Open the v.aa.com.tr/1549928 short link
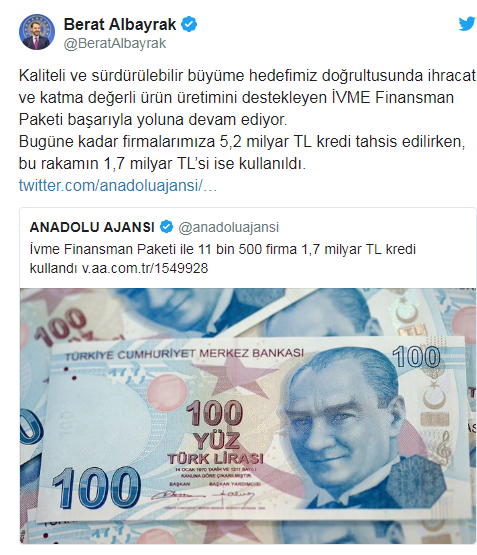The image size is (477, 555). 145,268
